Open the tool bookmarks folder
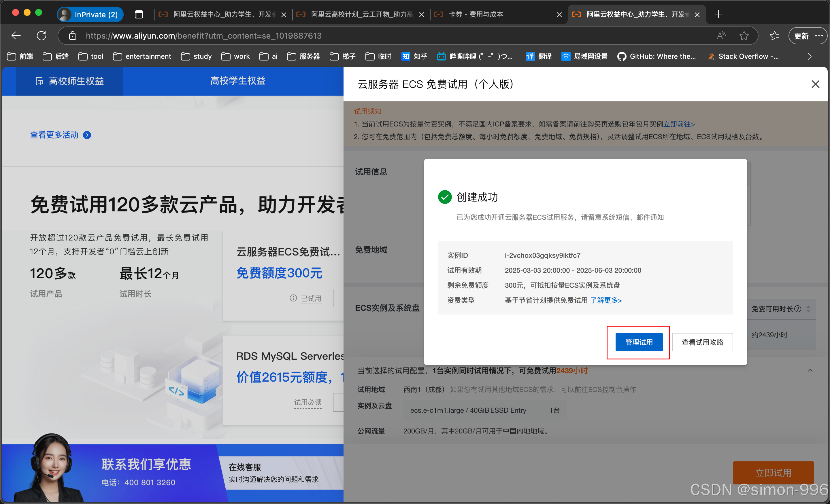830x504 pixels. (91, 56)
